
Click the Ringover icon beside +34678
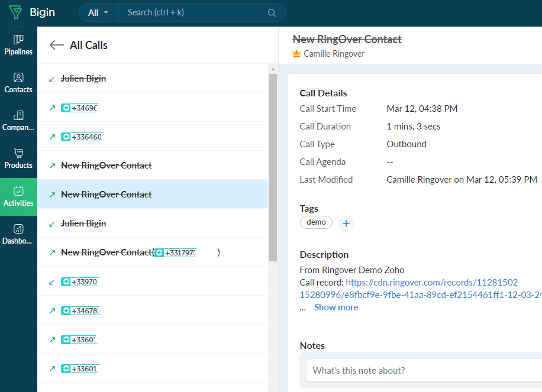(66, 311)
